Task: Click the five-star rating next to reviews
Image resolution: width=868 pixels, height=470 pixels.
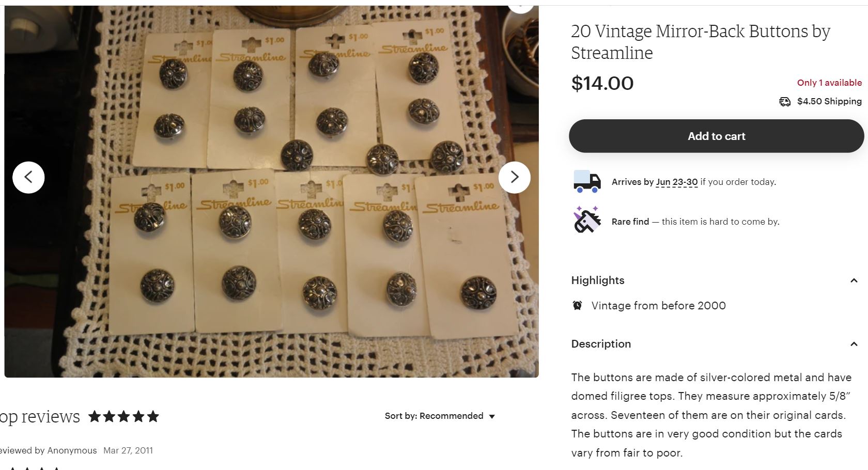Action: pos(123,416)
